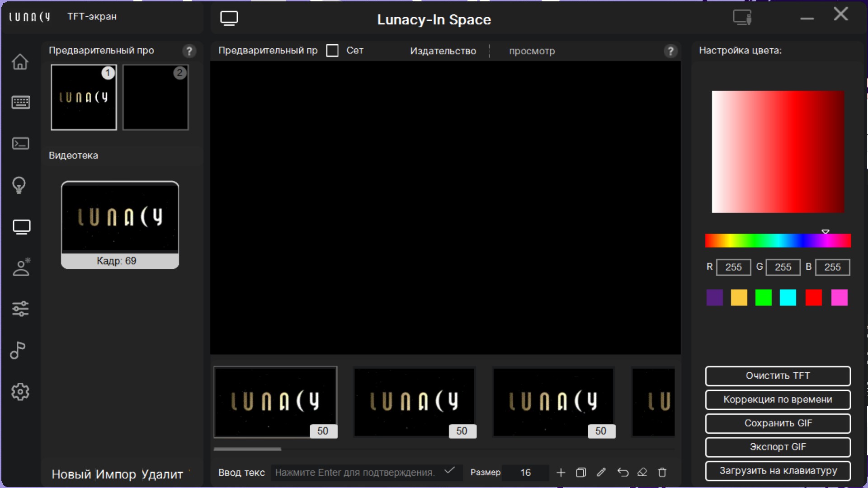Screen dimensions: 868x488
Task: Select the pencil draw tool
Action: [x=601, y=473]
